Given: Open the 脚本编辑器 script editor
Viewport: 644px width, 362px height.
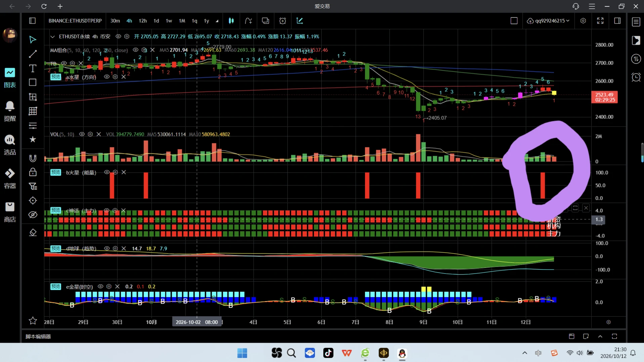Looking at the screenshot, I should [x=38, y=336].
